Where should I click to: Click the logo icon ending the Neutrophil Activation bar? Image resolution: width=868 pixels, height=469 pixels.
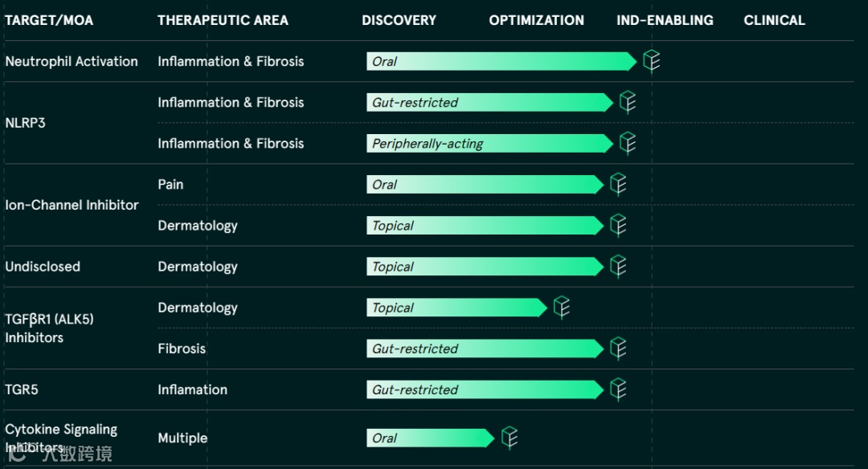[651, 61]
